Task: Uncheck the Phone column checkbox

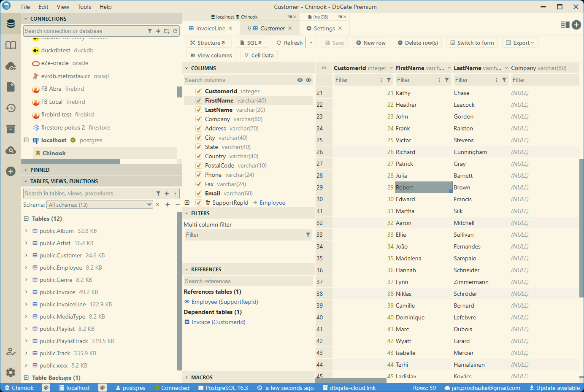Action: 198,175
